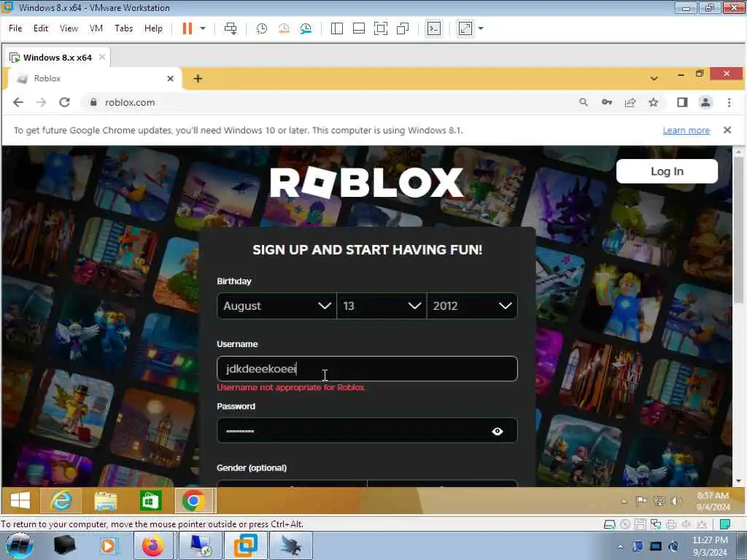Click Learn more link in update bar
Image resolution: width=747 pixels, height=560 pixels.
(x=686, y=131)
